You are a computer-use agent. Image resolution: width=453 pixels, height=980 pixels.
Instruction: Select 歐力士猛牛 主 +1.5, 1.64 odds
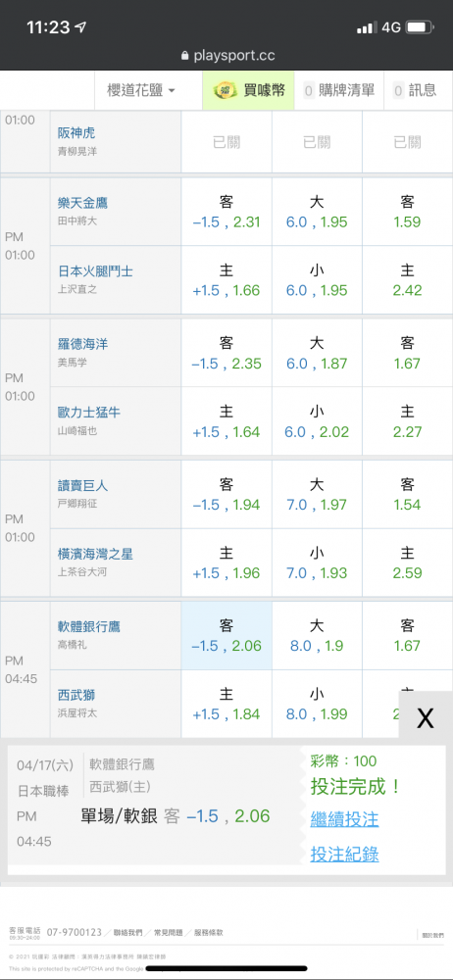(x=226, y=421)
